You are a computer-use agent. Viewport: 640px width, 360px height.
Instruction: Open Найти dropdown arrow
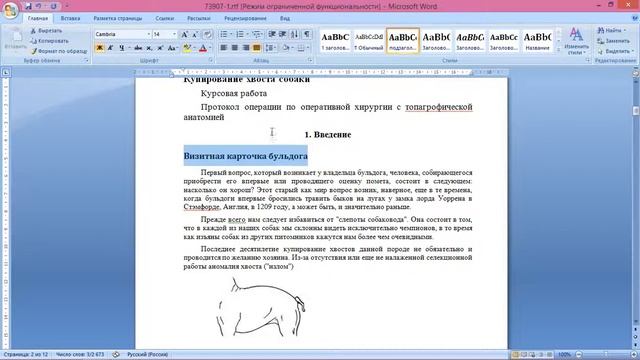tap(624, 31)
